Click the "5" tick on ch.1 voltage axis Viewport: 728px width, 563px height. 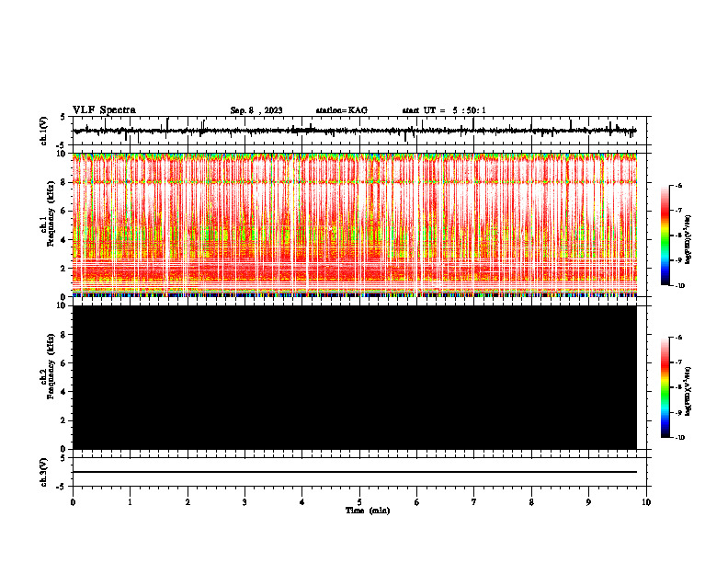(64, 117)
